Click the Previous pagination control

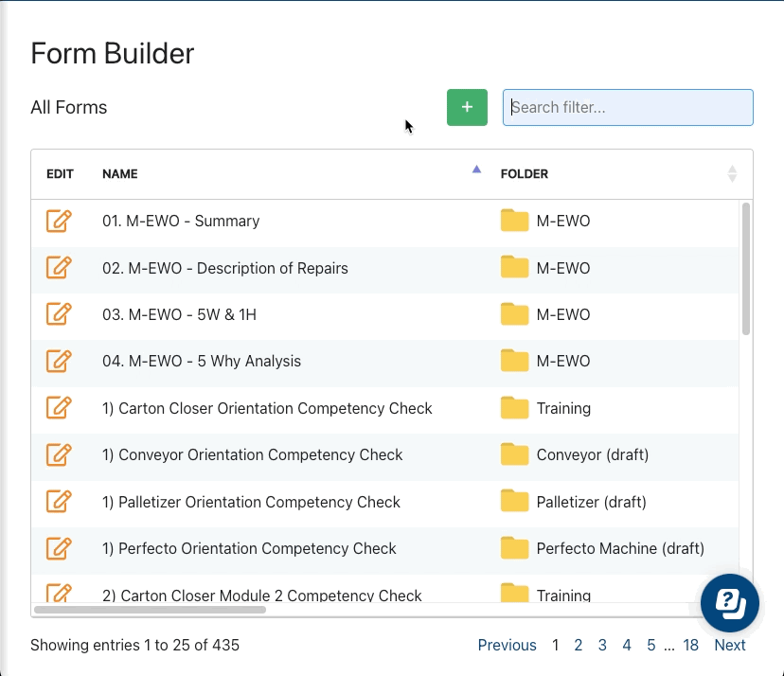click(508, 645)
